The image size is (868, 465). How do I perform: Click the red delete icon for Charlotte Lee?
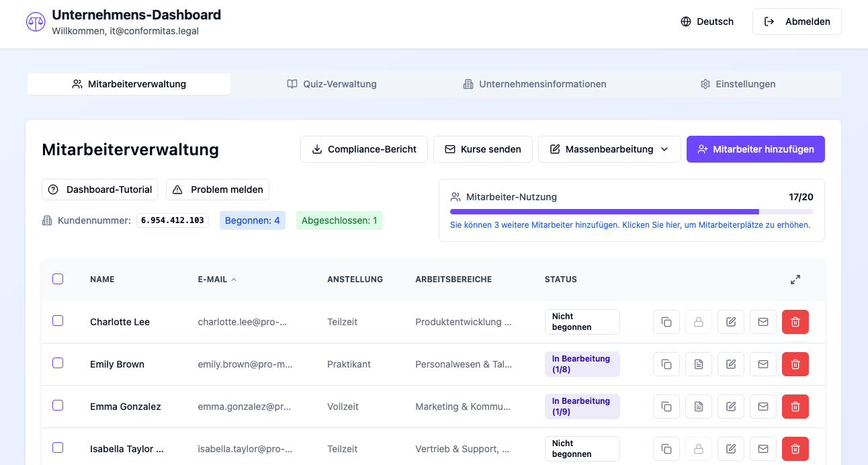point(795,322)
